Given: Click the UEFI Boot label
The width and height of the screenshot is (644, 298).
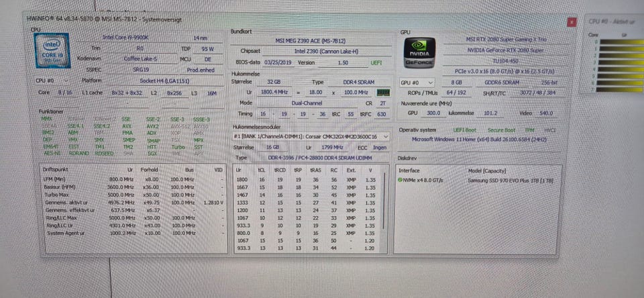Looking at the screenshot, I should point(464,130).
